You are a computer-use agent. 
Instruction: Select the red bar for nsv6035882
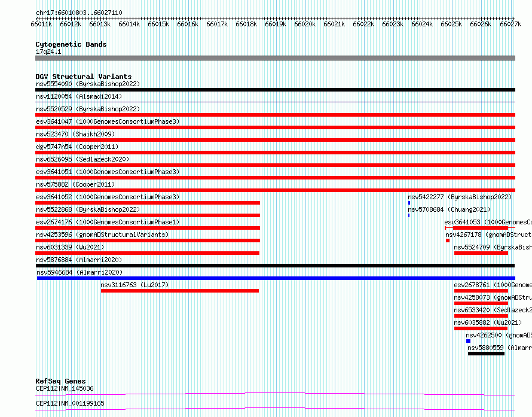pos(481,328)
